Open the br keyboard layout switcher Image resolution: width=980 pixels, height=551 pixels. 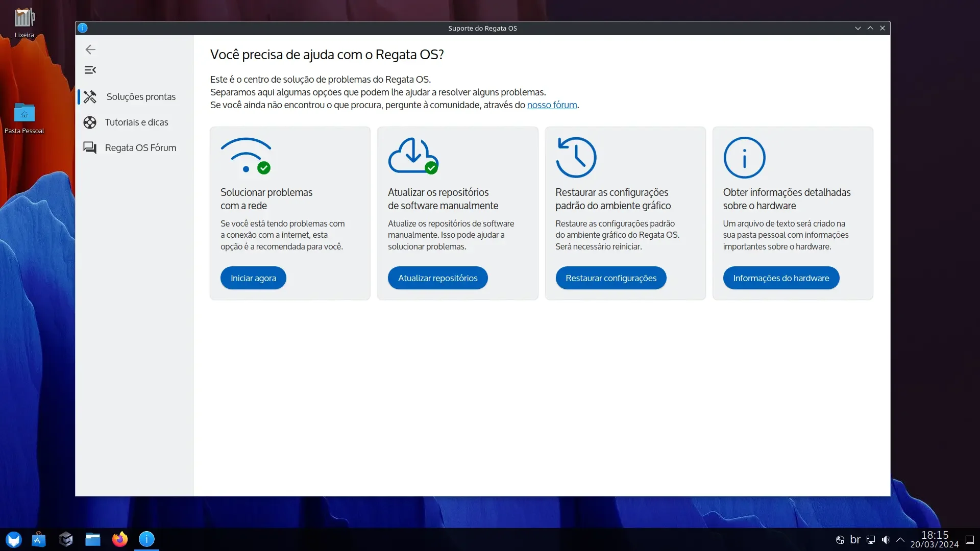click(855, 540)
